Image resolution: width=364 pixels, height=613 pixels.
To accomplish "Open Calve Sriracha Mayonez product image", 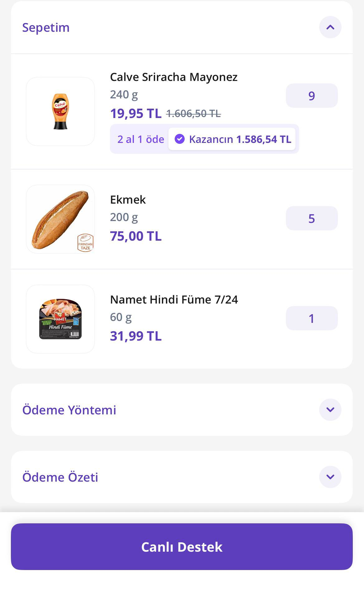I will click(60, 111).
